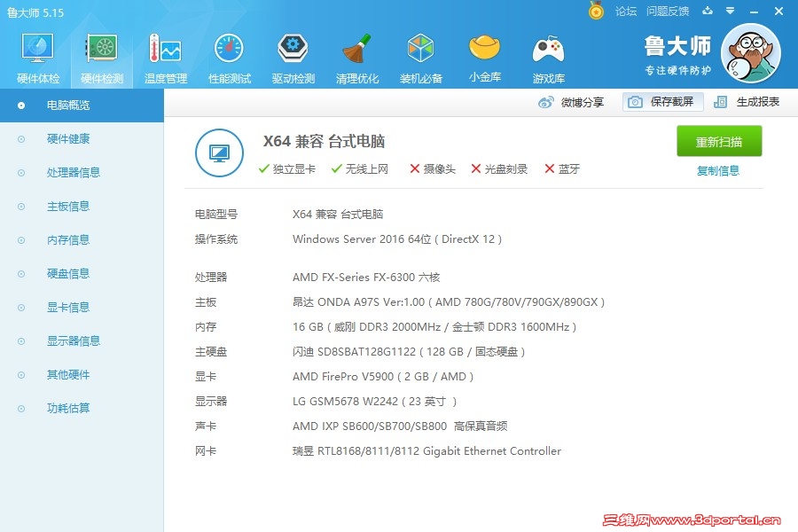
Task: Click the 无线上网 green check status
Action: pos(360,169)
